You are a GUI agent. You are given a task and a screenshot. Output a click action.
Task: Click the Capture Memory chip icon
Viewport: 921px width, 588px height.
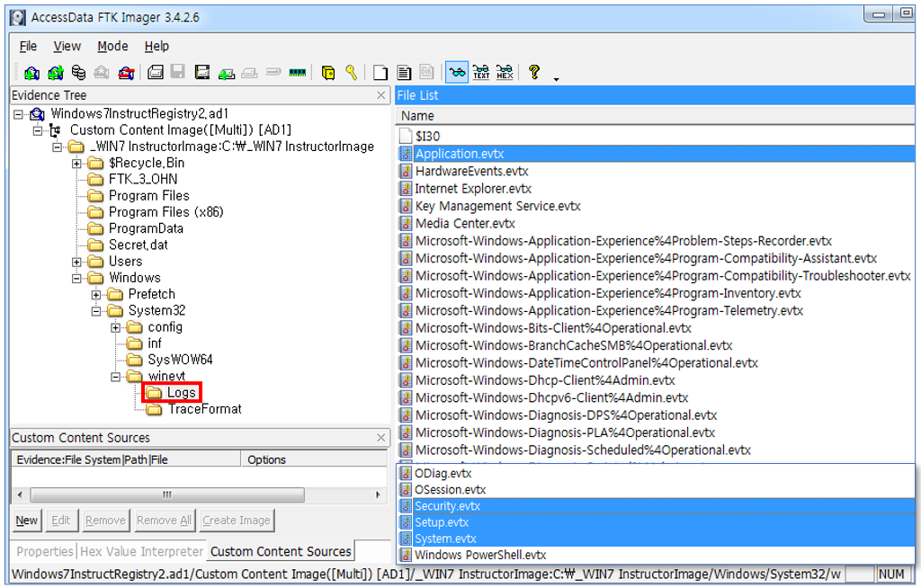coord(297,73)
